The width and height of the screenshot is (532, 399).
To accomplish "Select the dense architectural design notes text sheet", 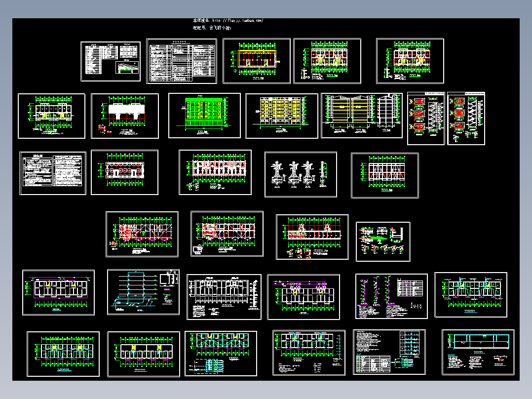I will pyautogui.click(x=182, y=61).
